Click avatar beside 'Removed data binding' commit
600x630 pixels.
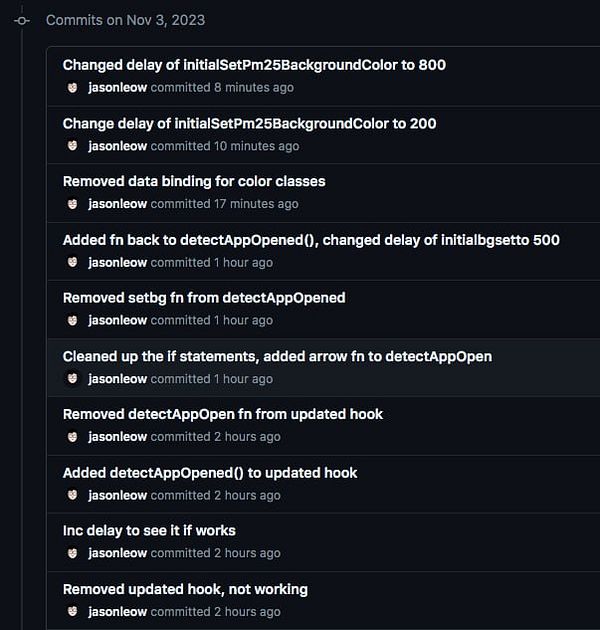(72, 204)
